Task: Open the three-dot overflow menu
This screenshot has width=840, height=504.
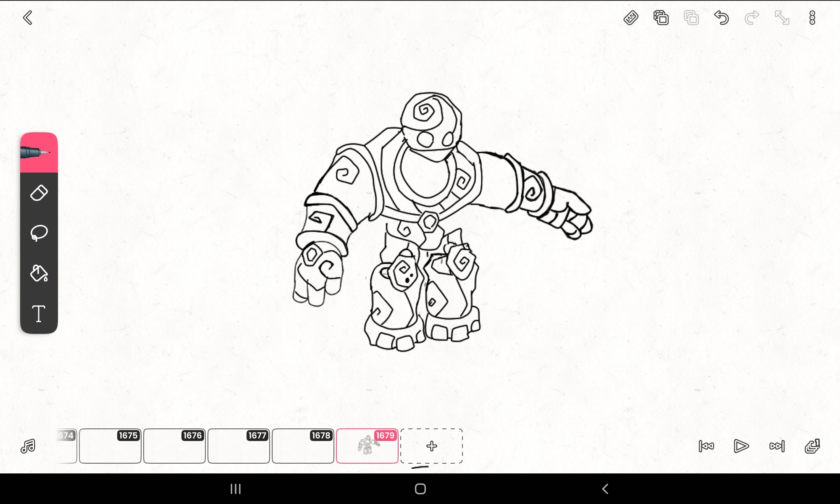Action: (x=812, y=18)
